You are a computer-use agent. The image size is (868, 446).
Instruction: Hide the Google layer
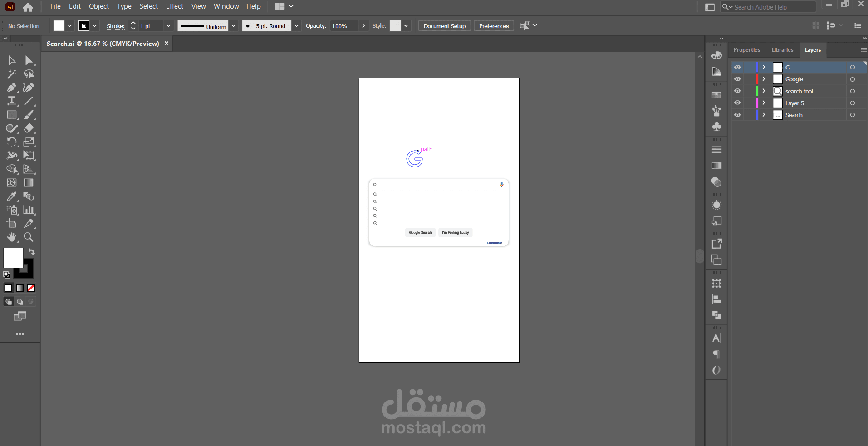point(738,79)
